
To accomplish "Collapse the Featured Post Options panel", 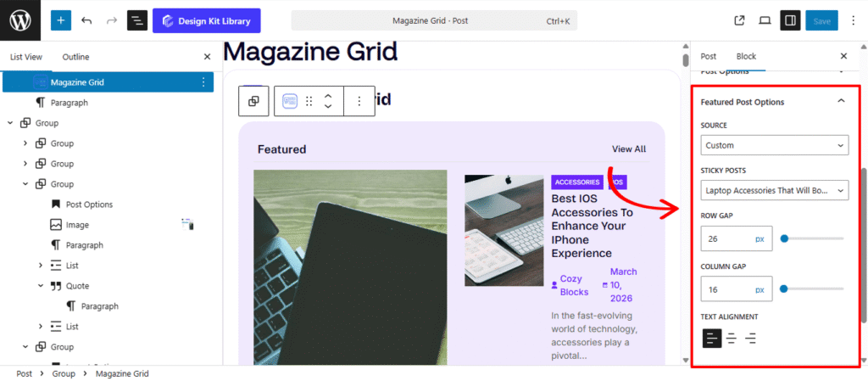I will tap(841, 101).
